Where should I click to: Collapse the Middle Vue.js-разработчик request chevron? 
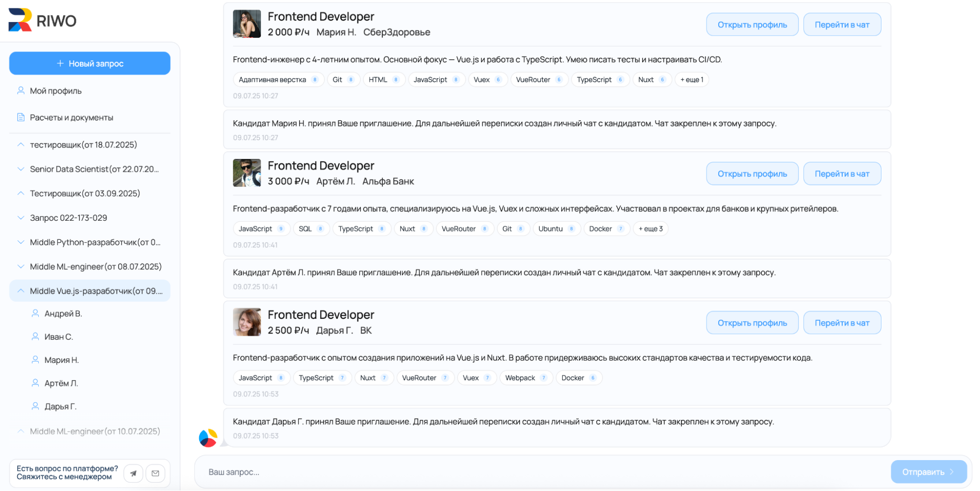click(x=21, y=291)
